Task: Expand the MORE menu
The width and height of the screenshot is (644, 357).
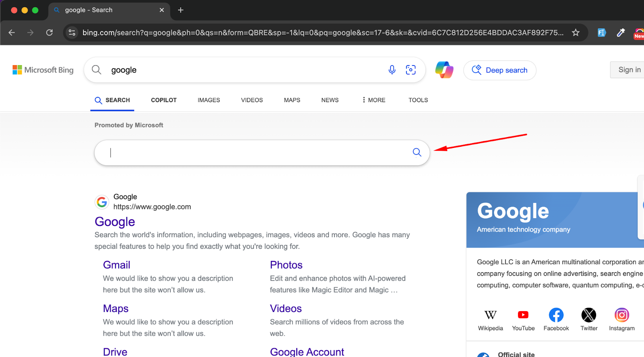Action: (x=374, y=100)
